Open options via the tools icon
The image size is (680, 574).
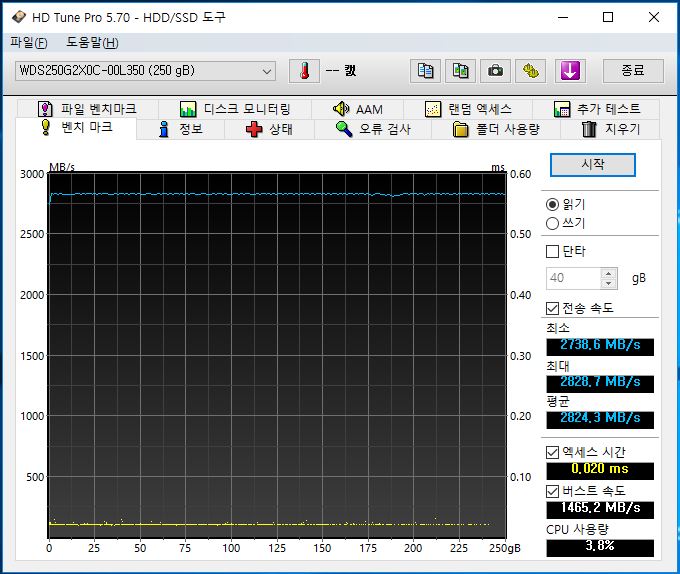pos(530,71)
